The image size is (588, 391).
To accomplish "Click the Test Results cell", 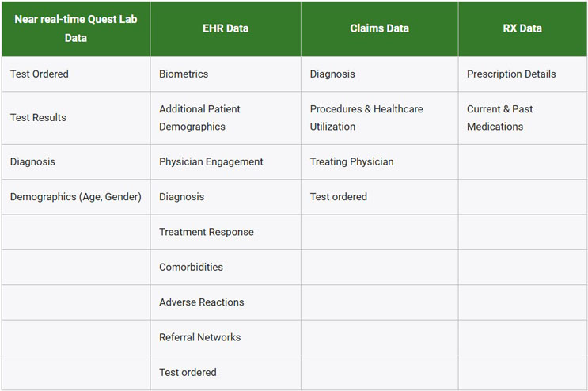I will tap(38, 118).
